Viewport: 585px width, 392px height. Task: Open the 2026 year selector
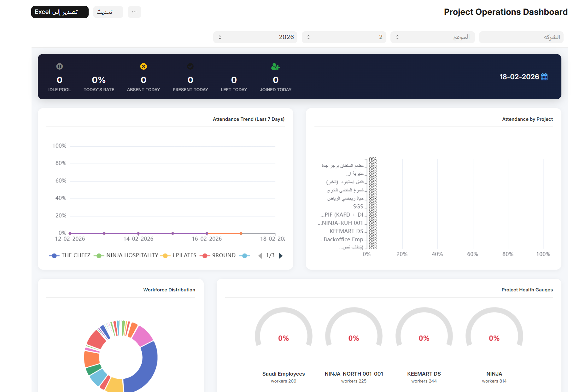click(x=255, y=37)
